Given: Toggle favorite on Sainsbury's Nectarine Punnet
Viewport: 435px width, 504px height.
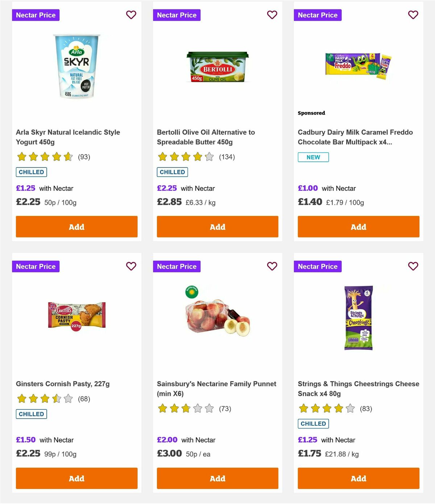Looking at the screenshot, I should [x=272, y=266].
